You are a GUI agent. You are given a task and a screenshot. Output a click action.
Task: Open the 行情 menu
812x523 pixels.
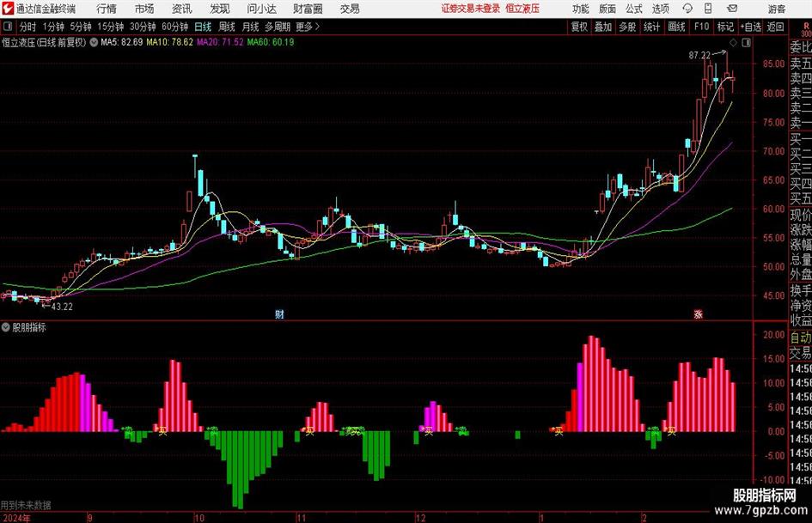point(107,9)
